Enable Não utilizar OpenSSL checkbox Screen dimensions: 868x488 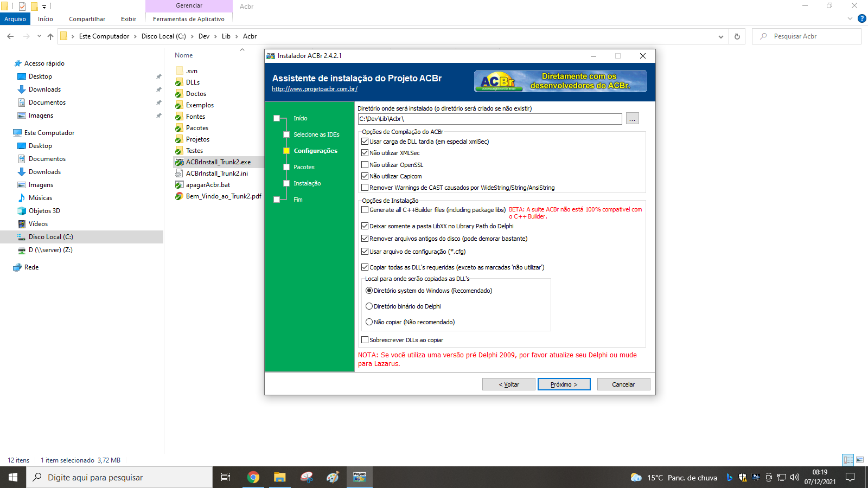point(365,165)
